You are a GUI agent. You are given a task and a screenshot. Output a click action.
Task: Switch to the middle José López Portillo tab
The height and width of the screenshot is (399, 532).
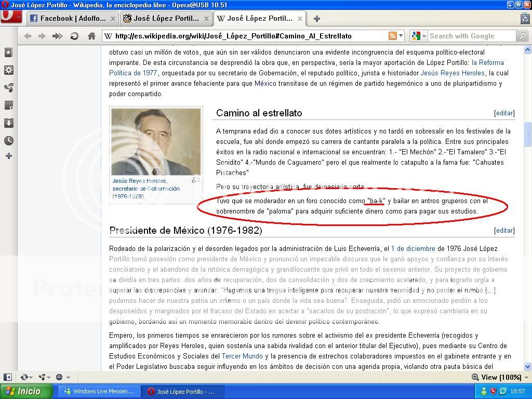[x=166, y=18]
